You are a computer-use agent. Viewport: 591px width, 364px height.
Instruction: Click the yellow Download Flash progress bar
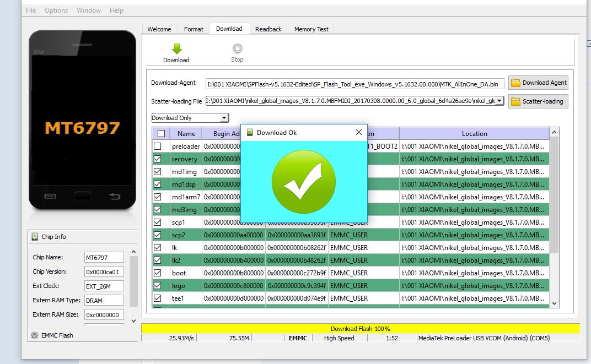tap(360, 329)
